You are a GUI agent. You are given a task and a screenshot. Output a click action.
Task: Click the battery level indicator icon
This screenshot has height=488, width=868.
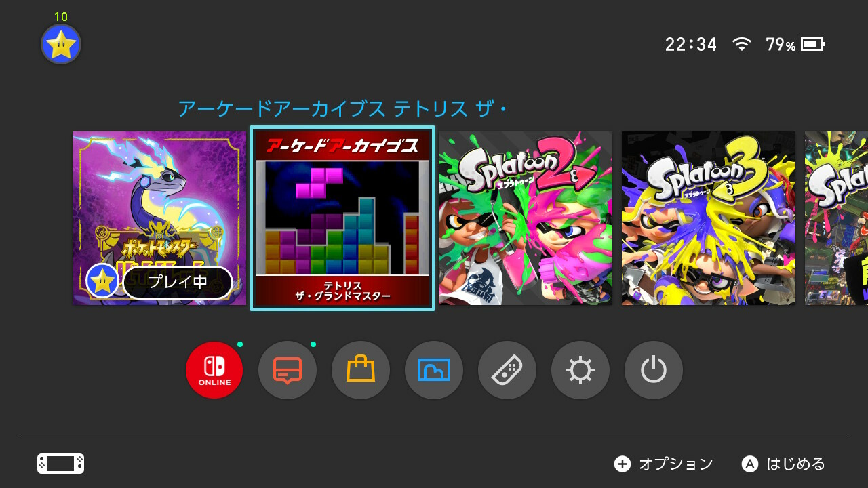click(x=812, y=45)
